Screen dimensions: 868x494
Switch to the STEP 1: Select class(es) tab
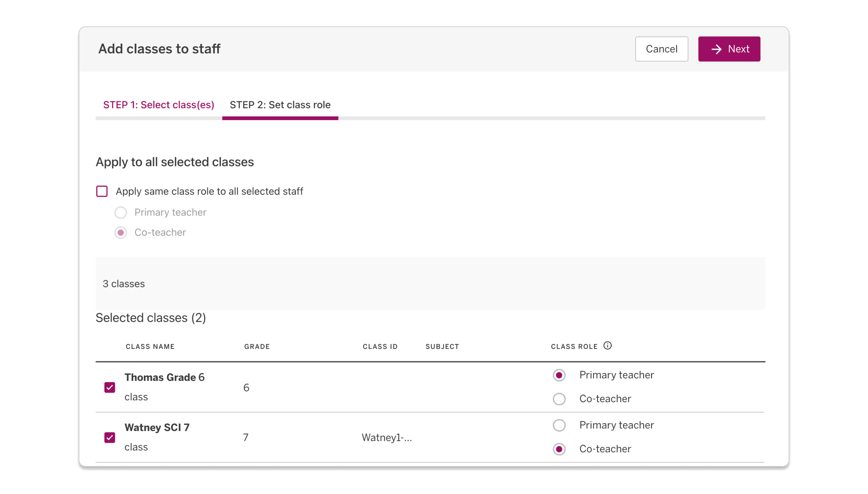coord(159,105)
